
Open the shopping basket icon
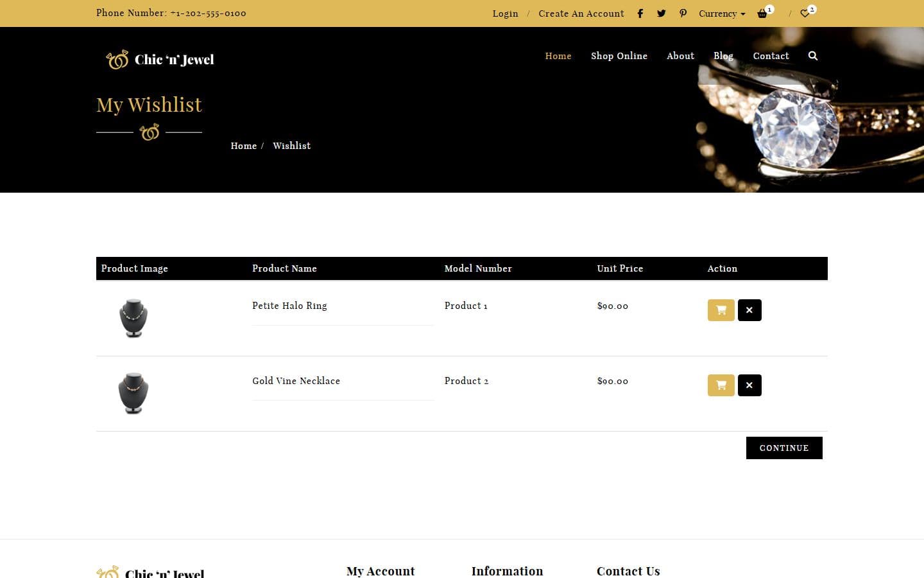[762, 13]
